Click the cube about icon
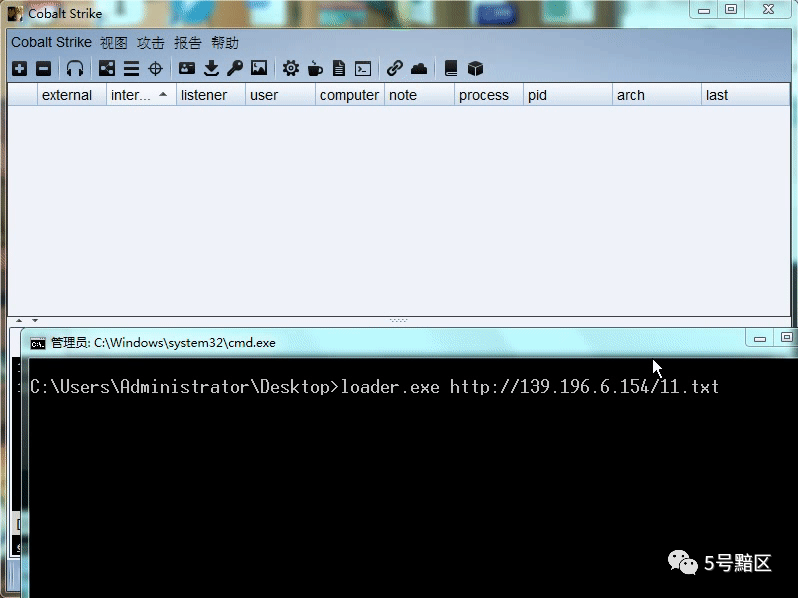 pos(475,68)
